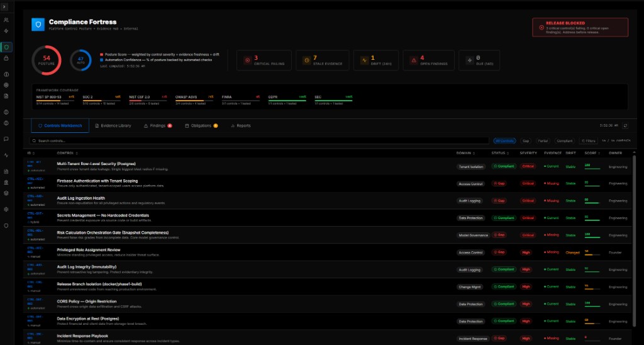Expand the sidebar with the top chevron
644x345 pixels.
click(x=4, y=6)
